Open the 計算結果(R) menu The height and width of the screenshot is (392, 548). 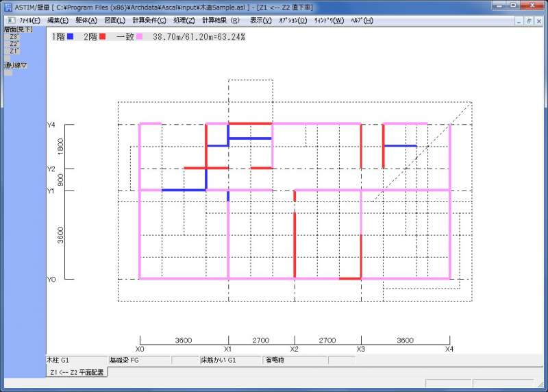pos(221,21)
